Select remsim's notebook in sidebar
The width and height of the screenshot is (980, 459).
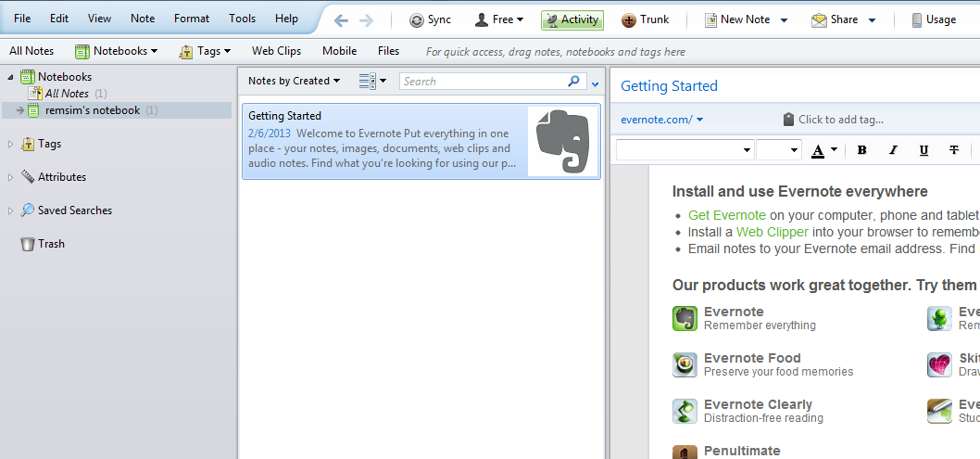coord(93,110)
